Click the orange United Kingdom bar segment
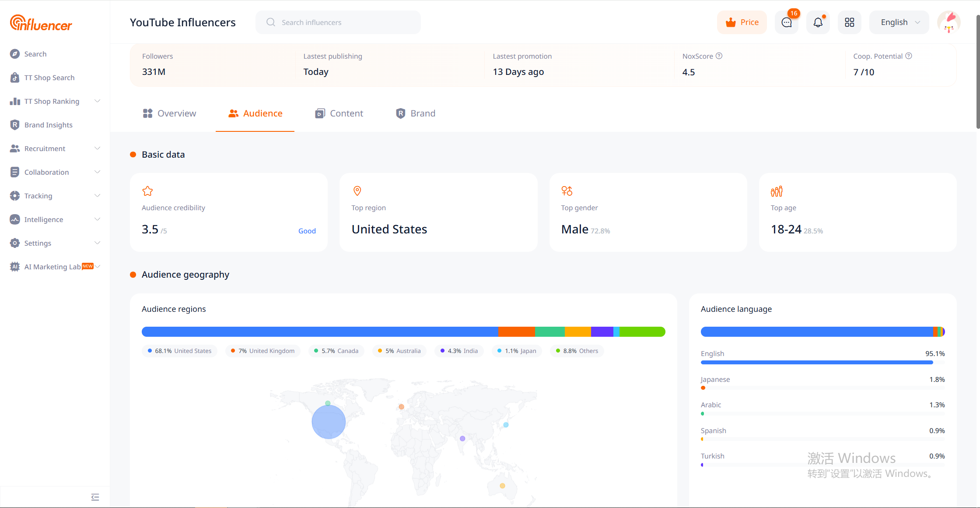The image size is (980, 508). [516, 332]
